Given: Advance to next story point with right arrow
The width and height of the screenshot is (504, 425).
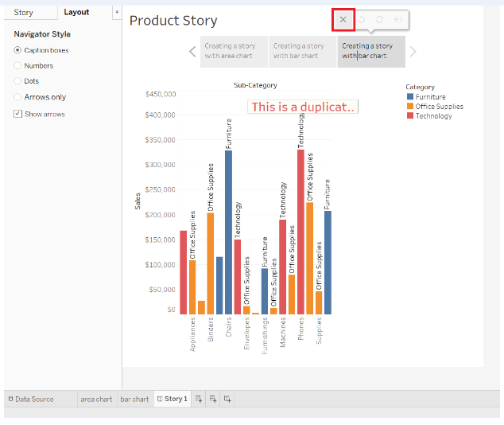Looking at the screenshot, I should [x=413, y=52].
